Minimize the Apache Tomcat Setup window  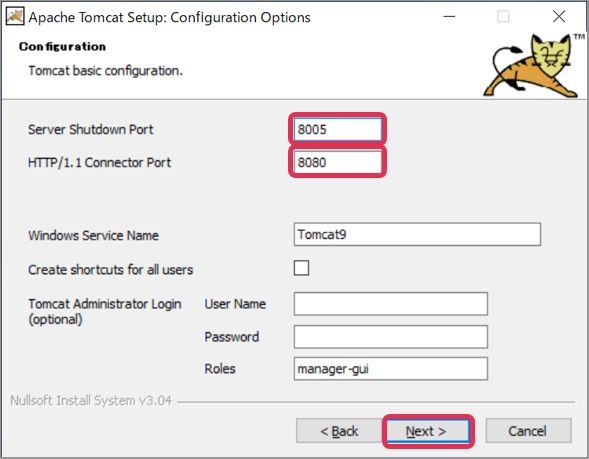(449, 17)
